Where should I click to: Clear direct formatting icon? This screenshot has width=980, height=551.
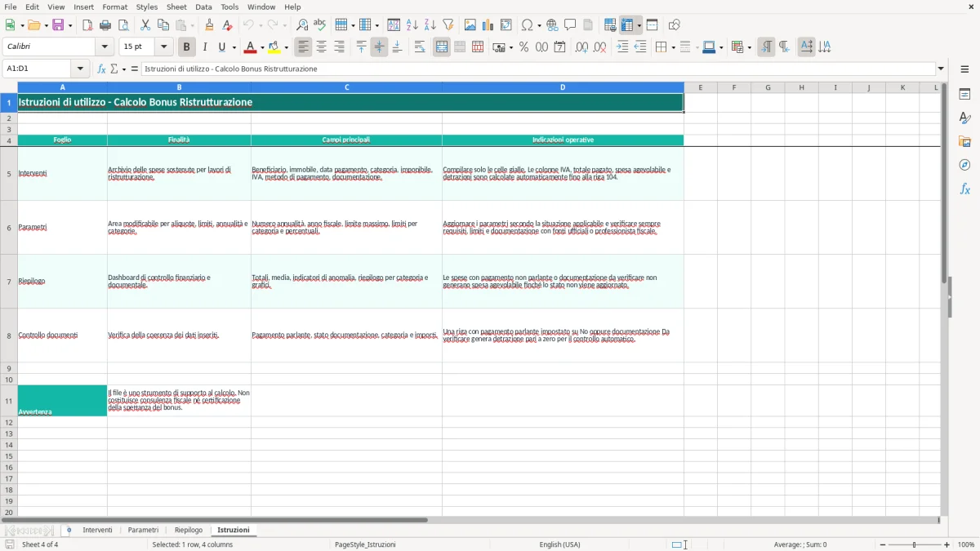228,25
